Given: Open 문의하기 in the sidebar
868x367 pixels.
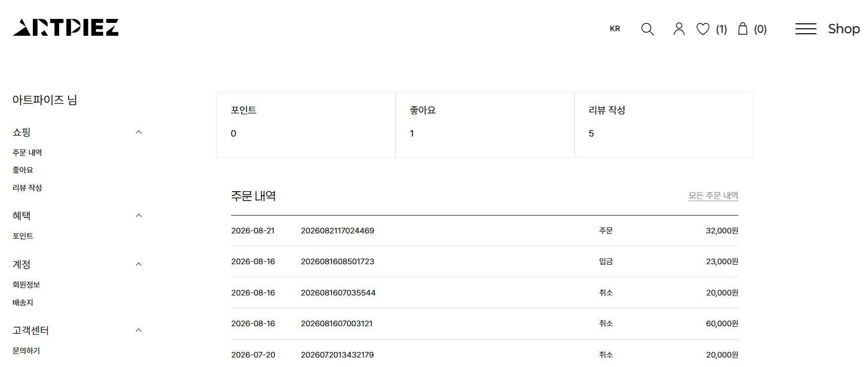Looking at the screenshot, I should pos(26,351).
